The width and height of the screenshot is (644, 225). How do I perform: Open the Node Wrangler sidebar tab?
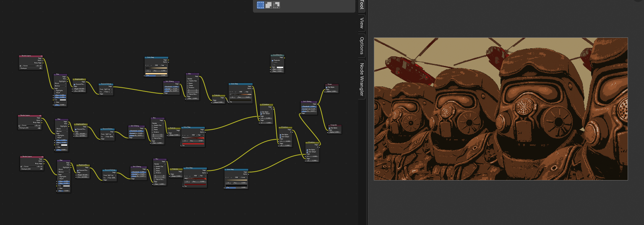pos(362,79)
